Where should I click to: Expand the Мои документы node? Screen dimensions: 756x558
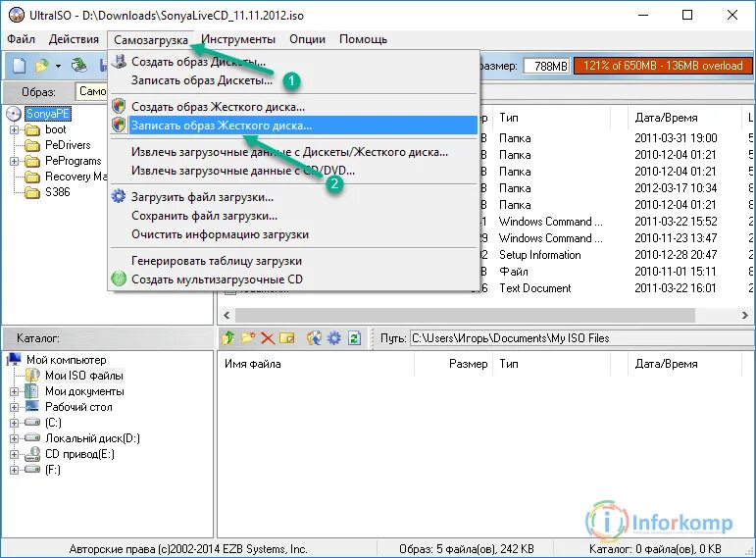(x=14, y=391)
